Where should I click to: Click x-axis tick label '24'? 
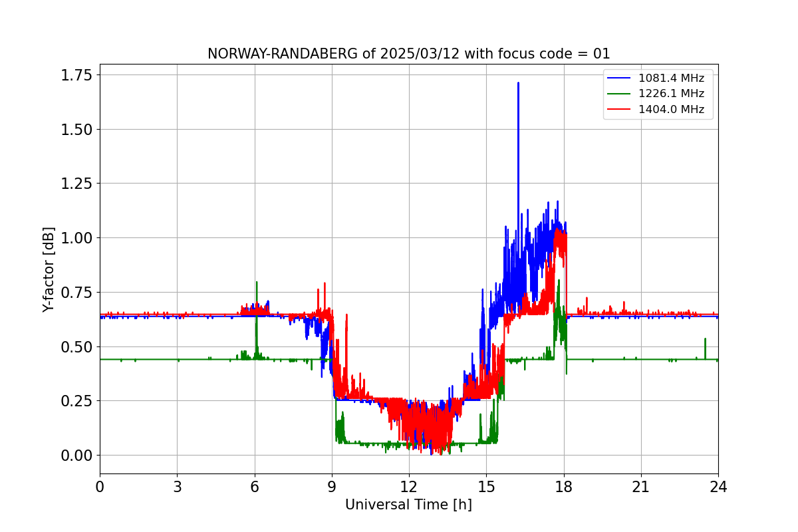coord(718,486)
